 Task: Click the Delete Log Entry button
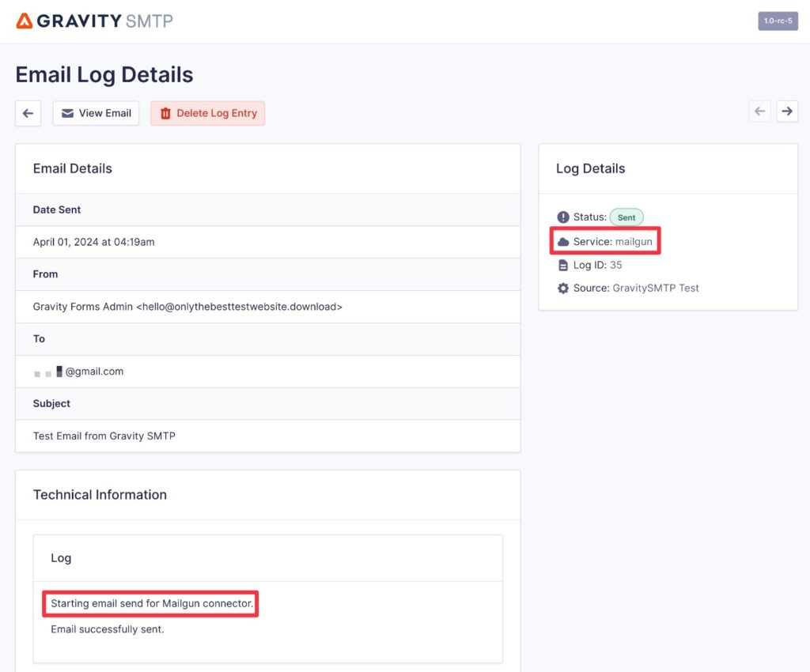pos(207,113)
